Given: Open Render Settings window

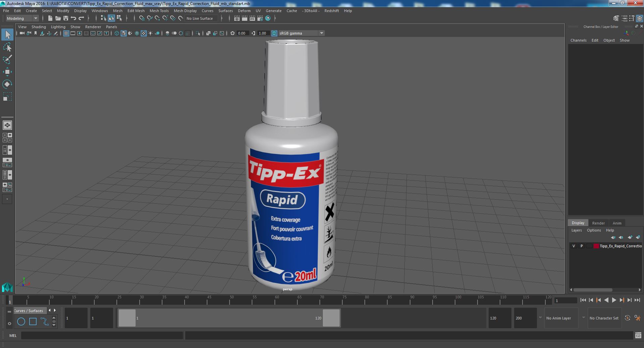Looking at the screenshot, I should coord(260,18).
